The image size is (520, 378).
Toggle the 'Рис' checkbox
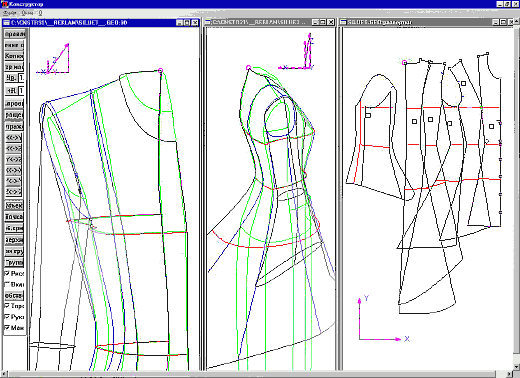point(7,273)
